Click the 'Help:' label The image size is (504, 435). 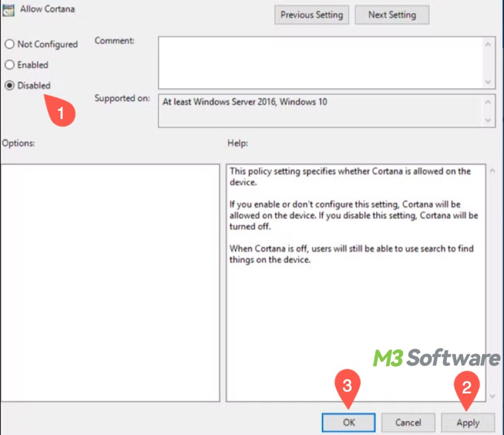point(238,143)
